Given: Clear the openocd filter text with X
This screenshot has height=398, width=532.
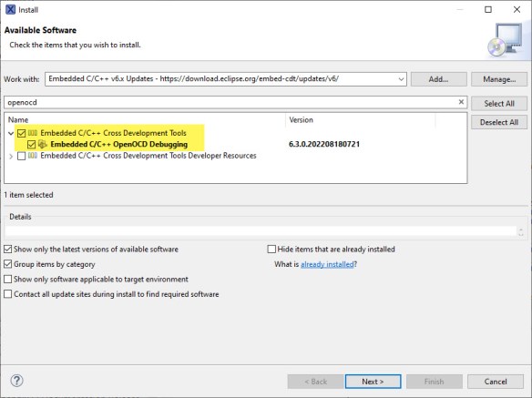Looking at the screenshot, I should tap(461, 102).
